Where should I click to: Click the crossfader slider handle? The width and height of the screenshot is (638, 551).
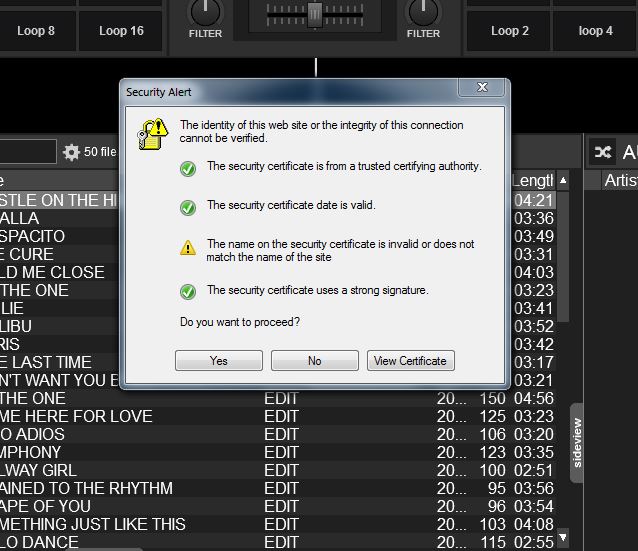[315, 13]
